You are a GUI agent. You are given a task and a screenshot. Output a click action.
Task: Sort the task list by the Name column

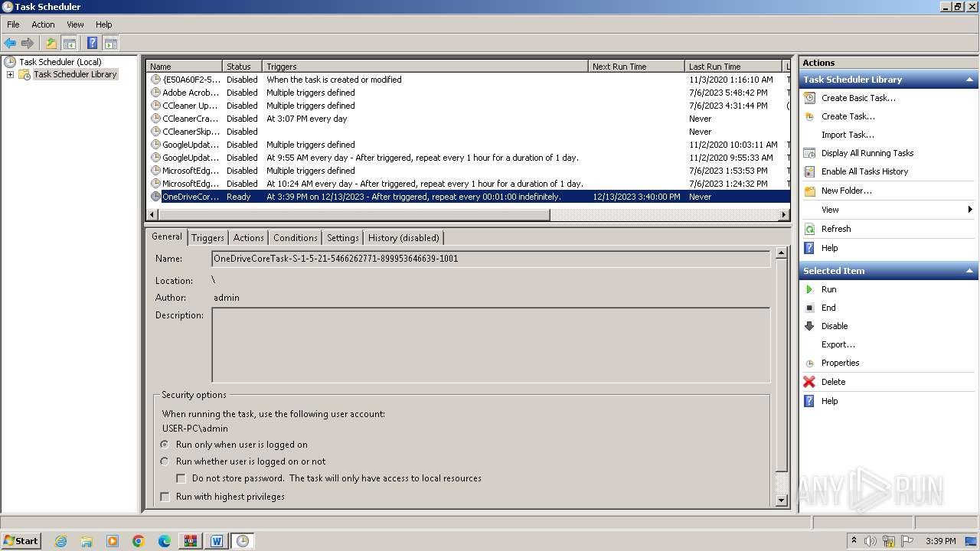click(184, 67)
